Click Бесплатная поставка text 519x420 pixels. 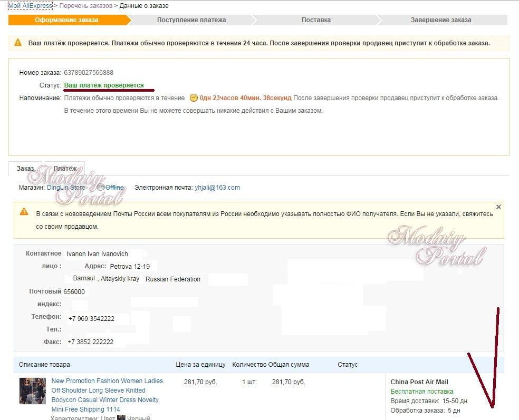coord(422,392)
